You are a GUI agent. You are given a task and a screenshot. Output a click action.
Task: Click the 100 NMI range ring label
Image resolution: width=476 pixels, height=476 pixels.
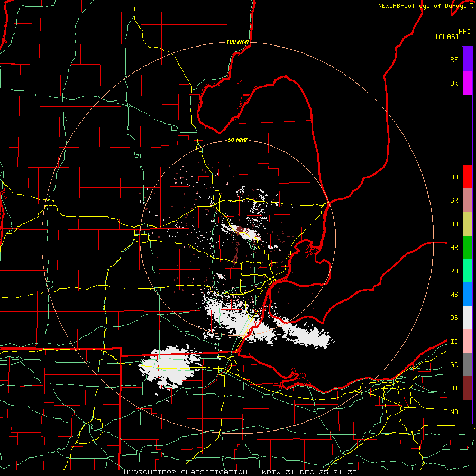[237, 42]
